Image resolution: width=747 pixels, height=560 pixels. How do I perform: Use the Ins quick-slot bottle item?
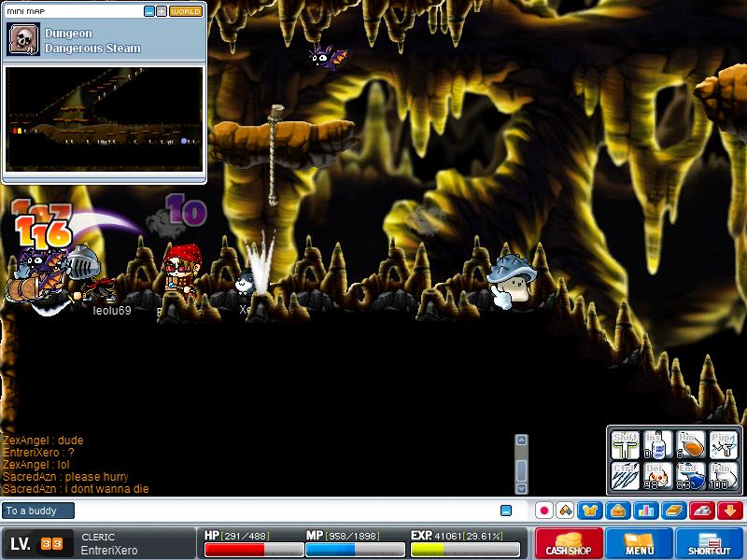pyautogui.click(x=657, y=446)
